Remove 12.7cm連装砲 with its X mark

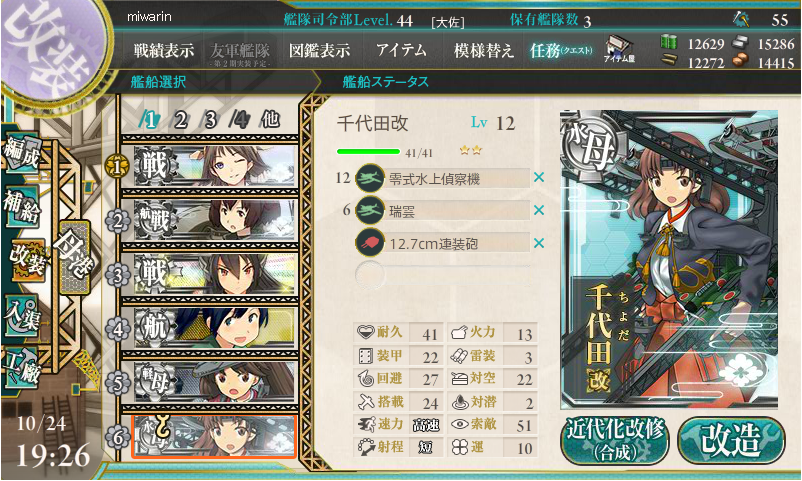pyautogui.click(x=539, y=243)
